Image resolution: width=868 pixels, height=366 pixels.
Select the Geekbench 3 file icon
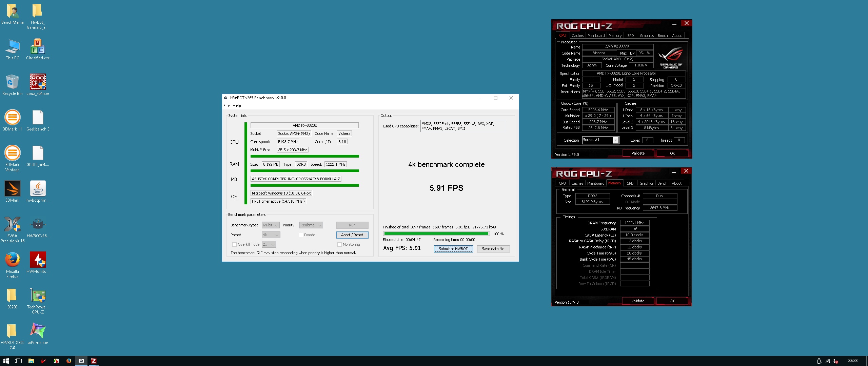(x=38, y=121)
